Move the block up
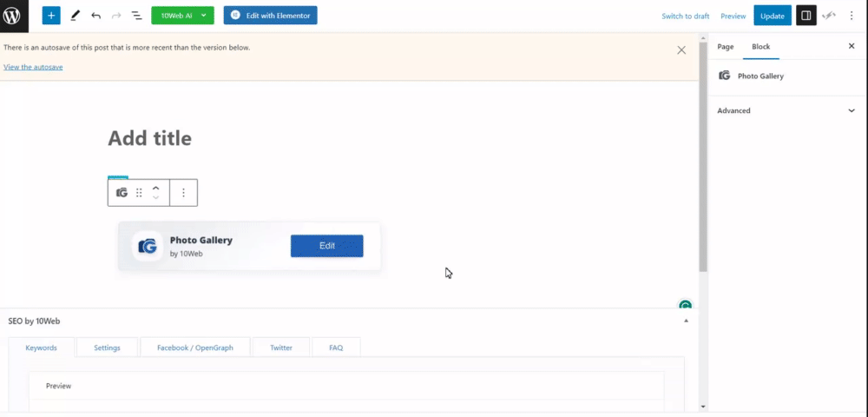 click(155, 188)
